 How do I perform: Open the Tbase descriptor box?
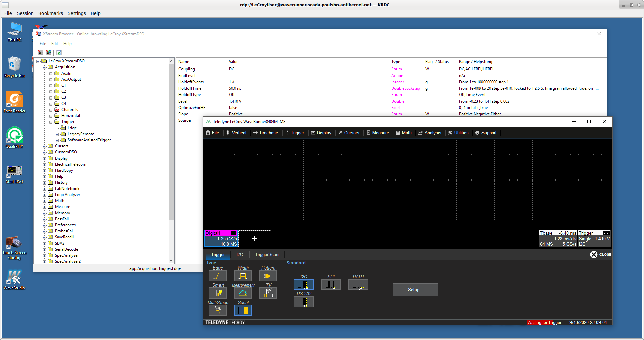(x=558, y=238)
